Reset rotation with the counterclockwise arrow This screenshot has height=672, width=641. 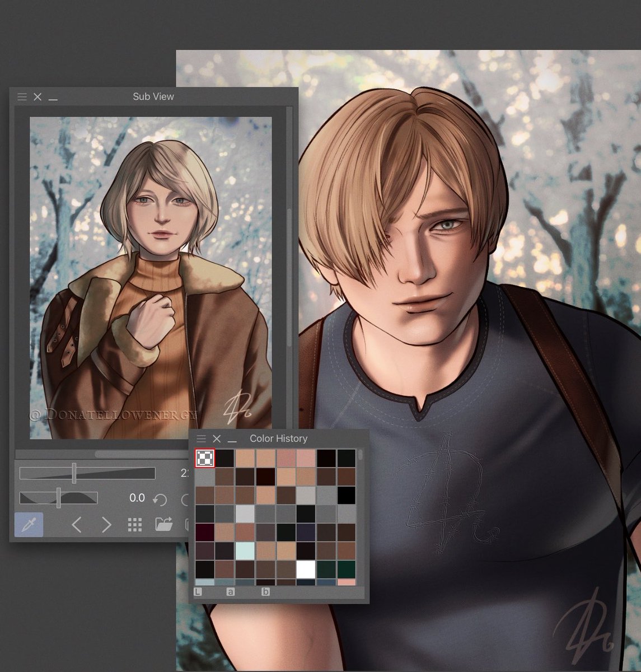[x=160, y=500]
